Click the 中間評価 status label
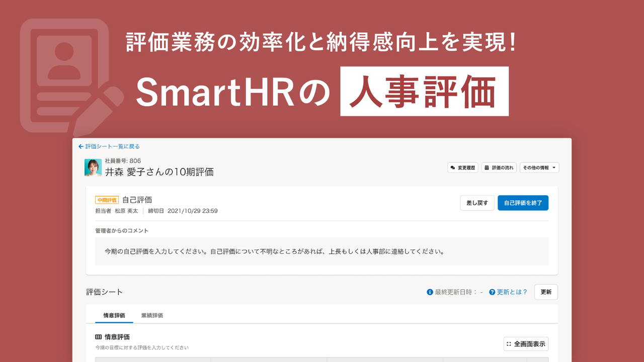644x362 pixels. coord(107,200)
